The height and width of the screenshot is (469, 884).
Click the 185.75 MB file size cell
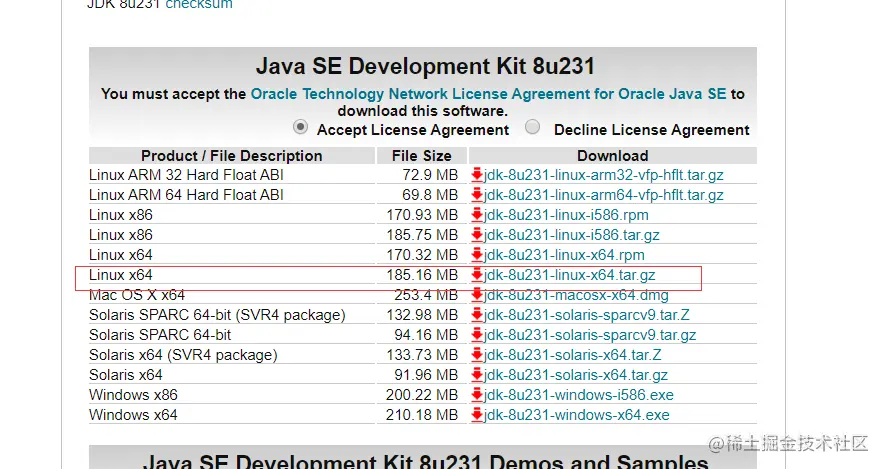click(x=422, y=235)
